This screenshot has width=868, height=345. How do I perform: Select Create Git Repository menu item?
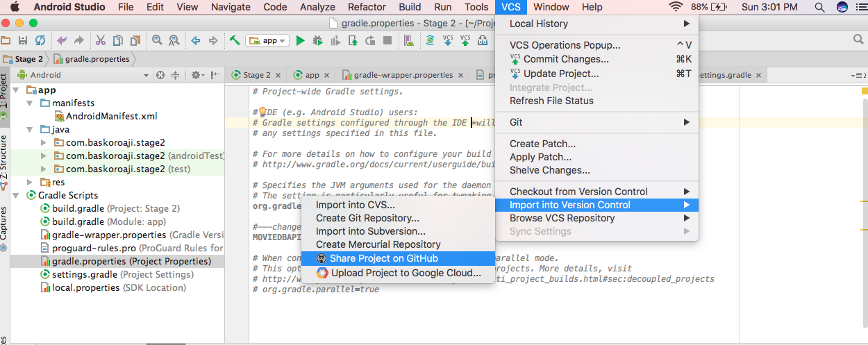(x=398, y=218)
